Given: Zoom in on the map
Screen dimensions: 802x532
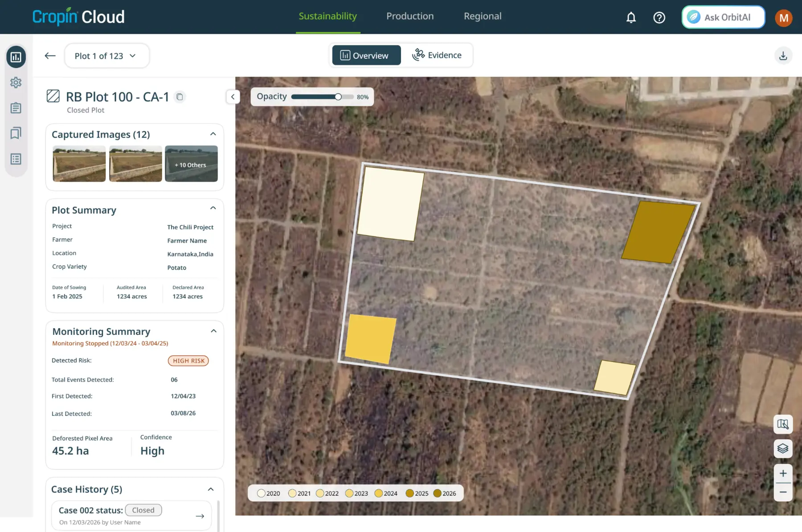Looking at the screenshot, I should click(x=783, y=473).
